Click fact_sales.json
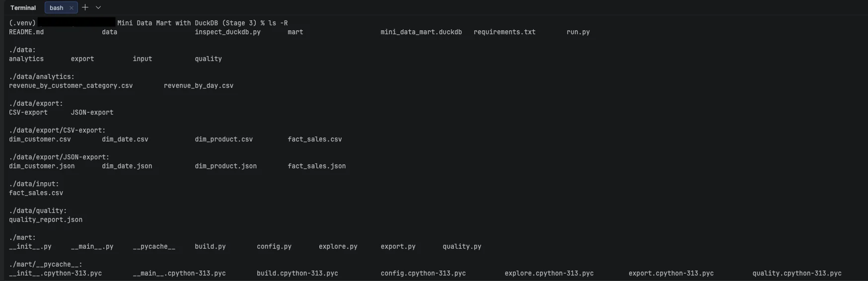868x281 pixels. coord(317,166)
